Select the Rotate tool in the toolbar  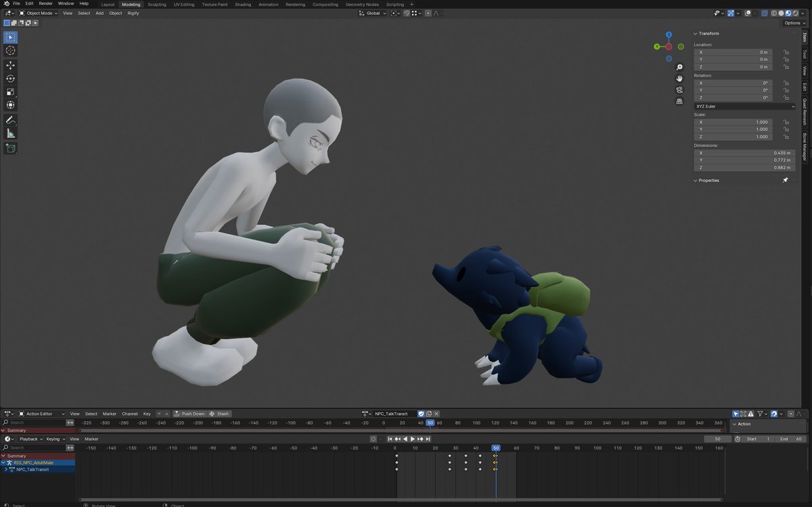[10, 78]
